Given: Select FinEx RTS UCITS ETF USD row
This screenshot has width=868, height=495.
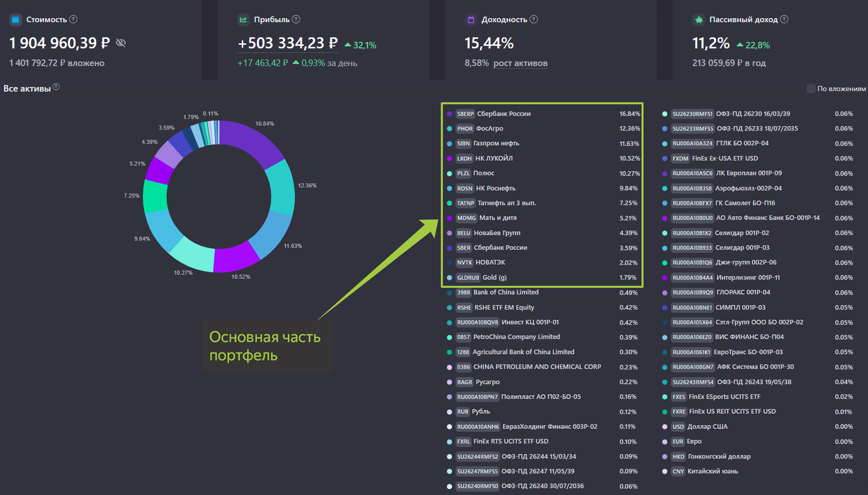Looking at the screenshot, I should (x=543, y=442).
